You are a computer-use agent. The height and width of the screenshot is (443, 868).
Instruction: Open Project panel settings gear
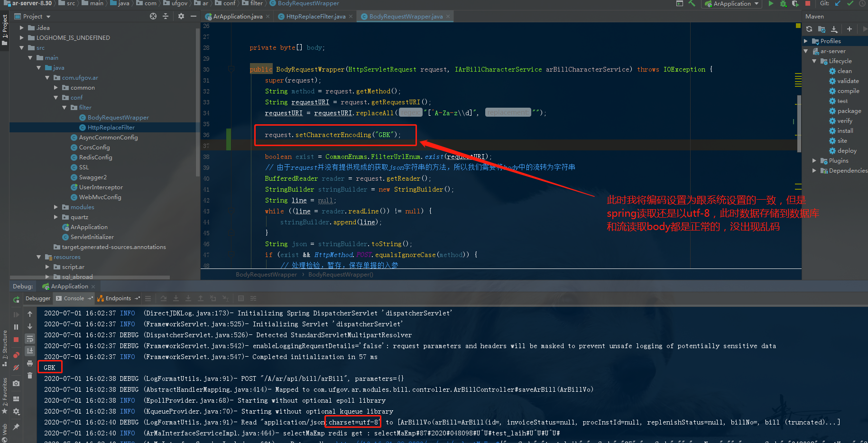181,16
